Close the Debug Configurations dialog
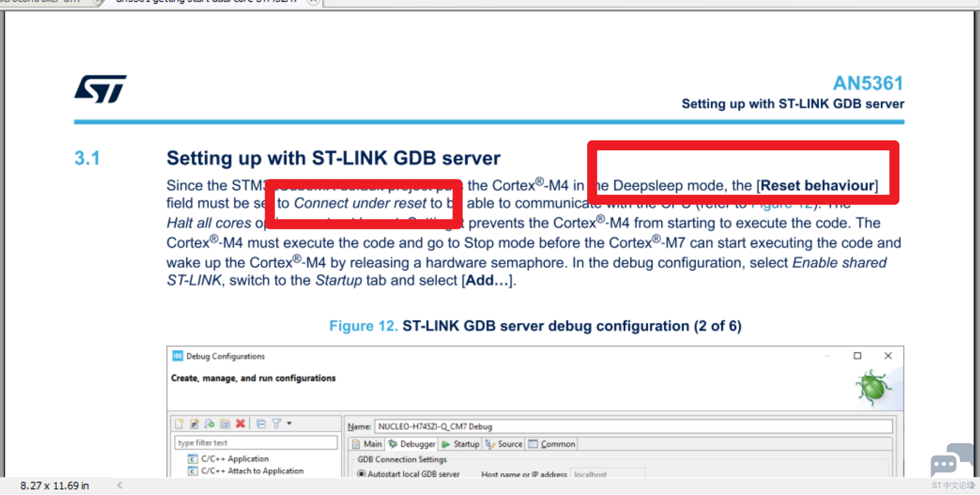The image size is (980, 495). (x=888, y=355)
